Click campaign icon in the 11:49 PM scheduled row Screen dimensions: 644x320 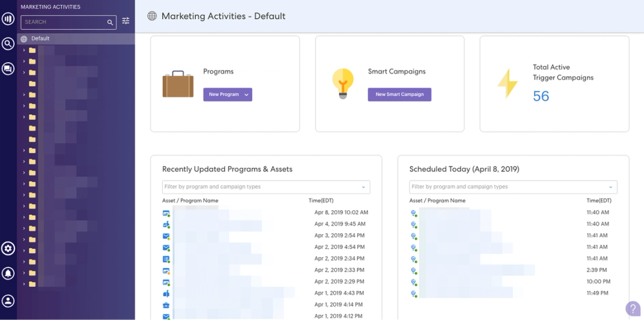[414, 294]
